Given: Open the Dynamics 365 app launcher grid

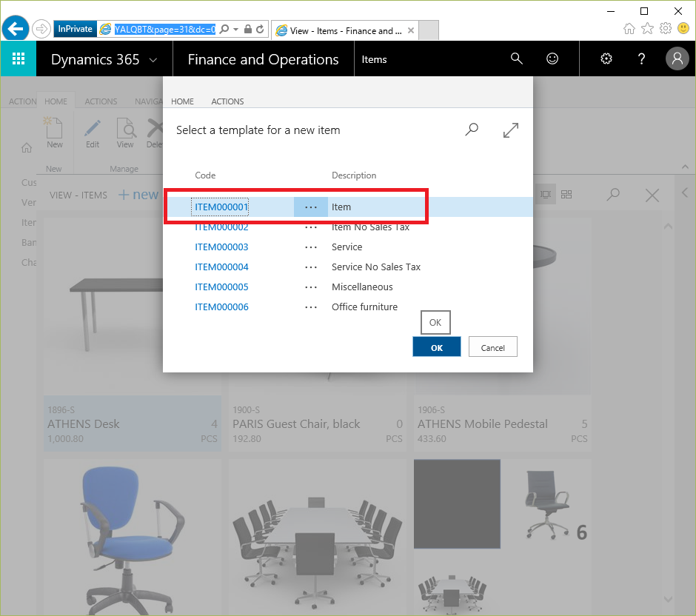Looking at the screenshot, I should (19, 58).
